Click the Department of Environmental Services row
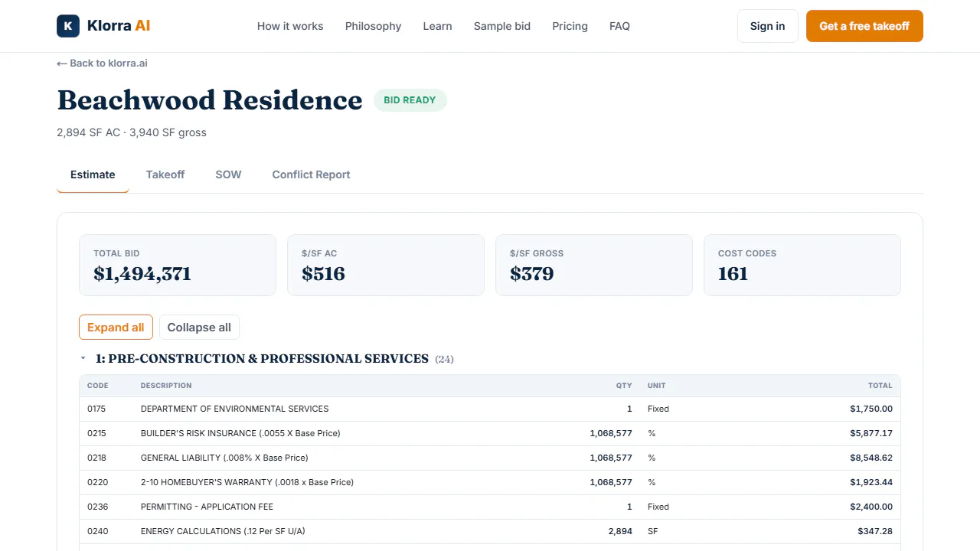This screenshot has height=551, width=980. [490, 409]
